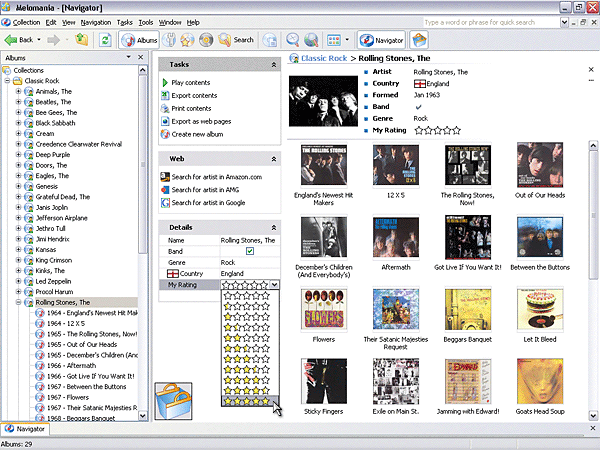
Task: Collapse the Tasks panel chevron
Action: (x=274, y=65)
